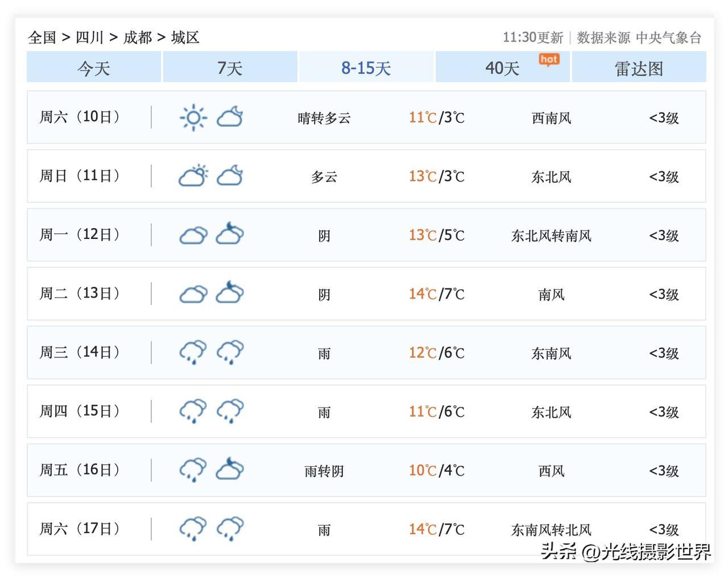Click the partly sunny icon for 周日 11日
728x577 pixels.
(193, 176)
